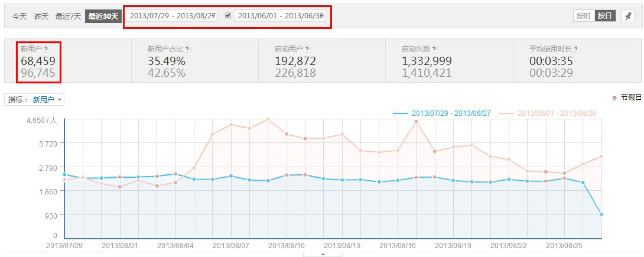Collapse the chart with bottom arrow
Screen dimensions: 644x257
323,255
